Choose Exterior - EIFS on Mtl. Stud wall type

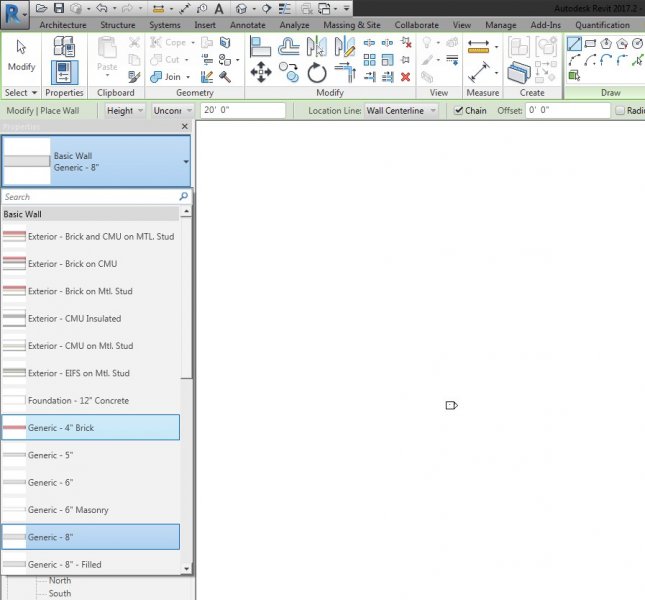(90, 373)
